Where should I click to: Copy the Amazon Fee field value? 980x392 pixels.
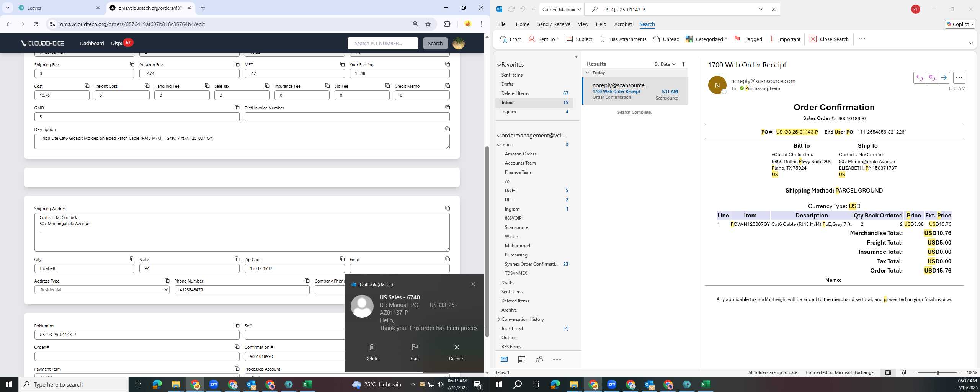[x=237, y=64]
